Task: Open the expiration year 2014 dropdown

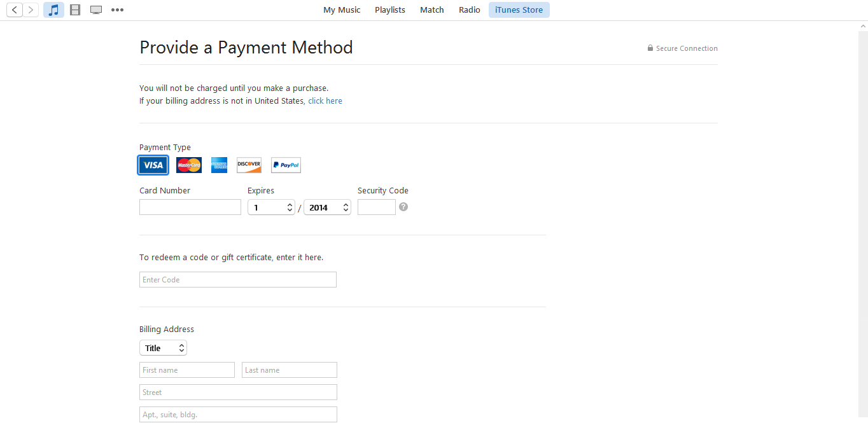Action: (327, 207)
